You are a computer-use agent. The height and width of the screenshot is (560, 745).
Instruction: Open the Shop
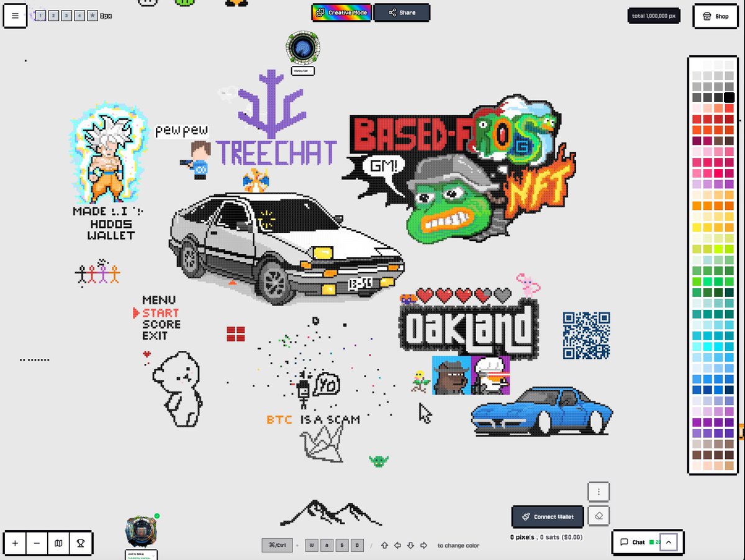716,16
